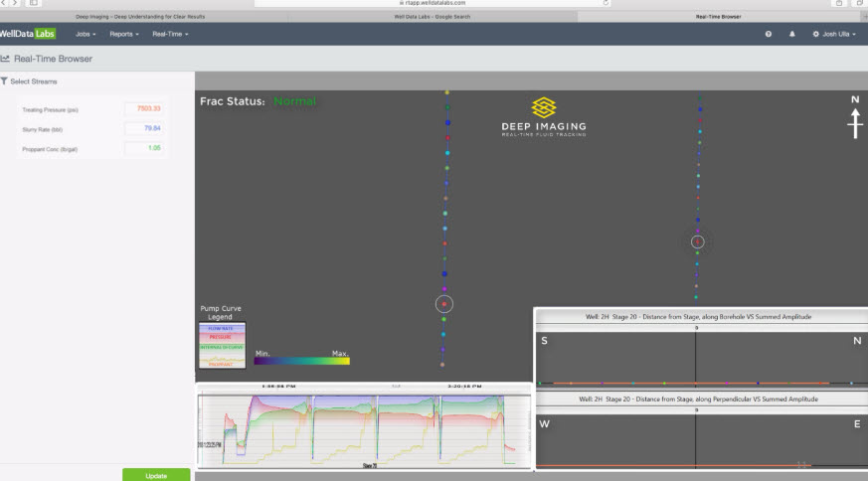Open the Jobs dropdown menu

coord(86,35)
